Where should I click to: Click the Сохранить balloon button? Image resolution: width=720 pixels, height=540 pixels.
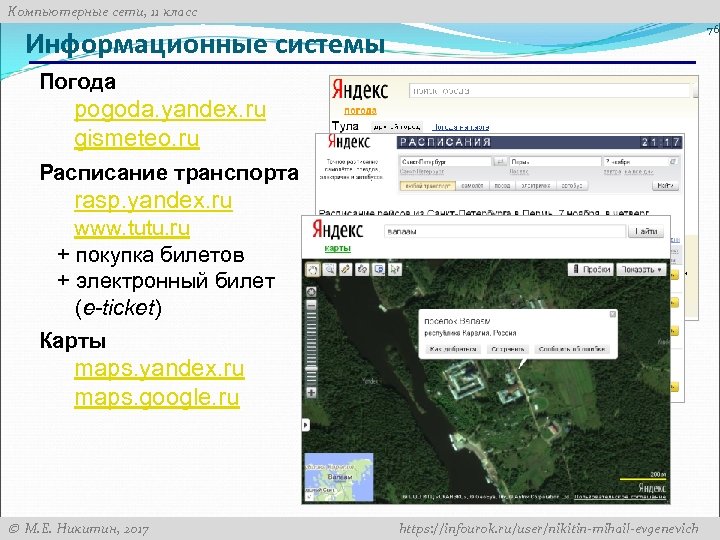(507, 349)
